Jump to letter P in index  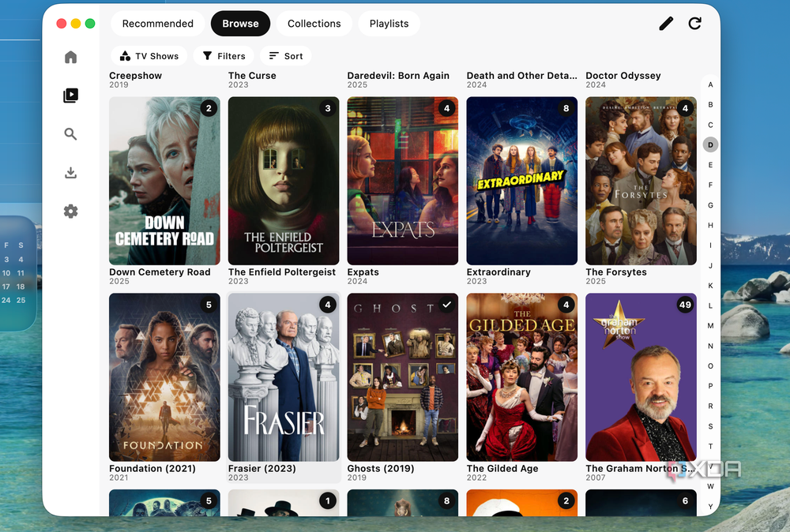click(710, 386)
